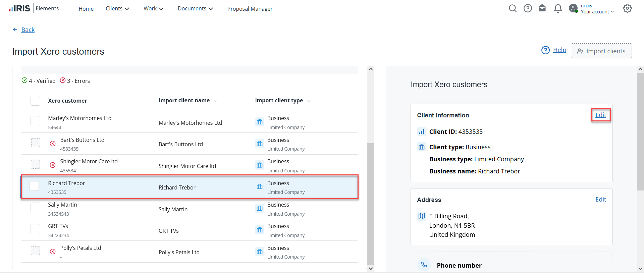Image resolution: width=644 pixels, height=273 pixels.
Task: Open Proposal Manager from the navigation
Action: tap(250, 9)
